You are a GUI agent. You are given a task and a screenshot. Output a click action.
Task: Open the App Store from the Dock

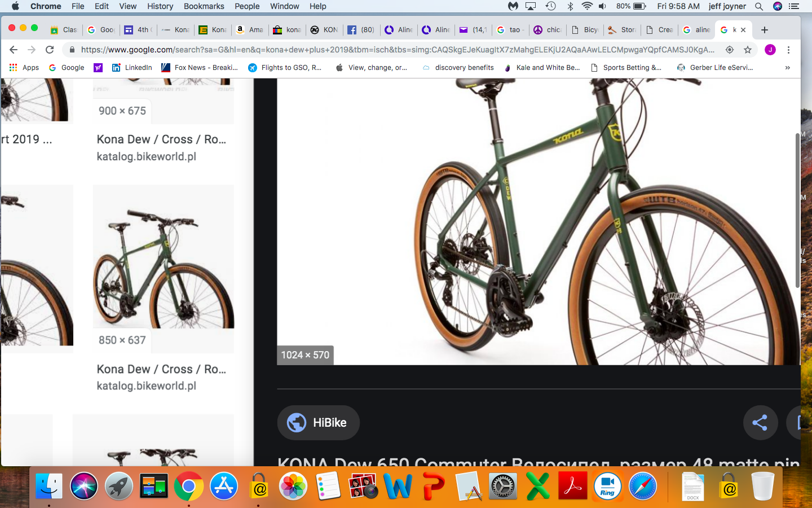coord(224,486)
